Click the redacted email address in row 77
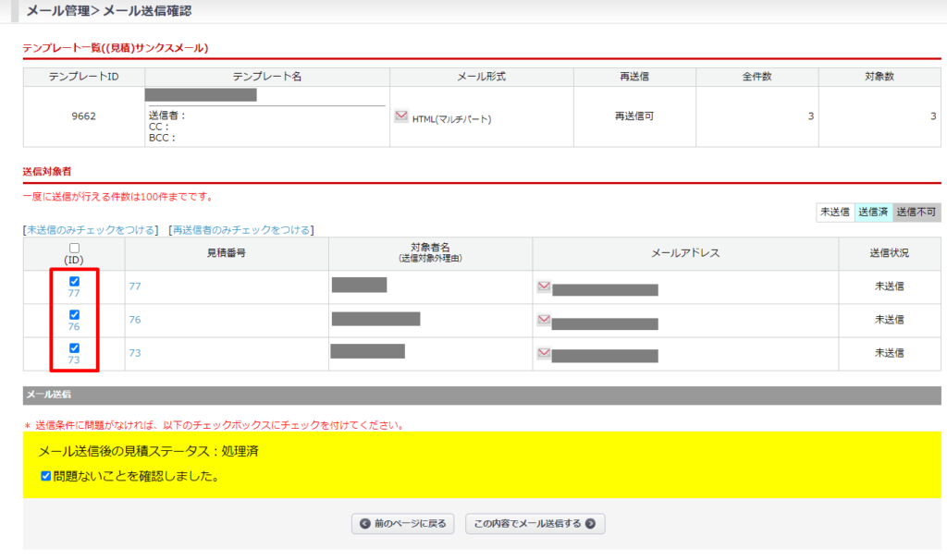Viewport: 947px width, 560px height. (605, 289)
